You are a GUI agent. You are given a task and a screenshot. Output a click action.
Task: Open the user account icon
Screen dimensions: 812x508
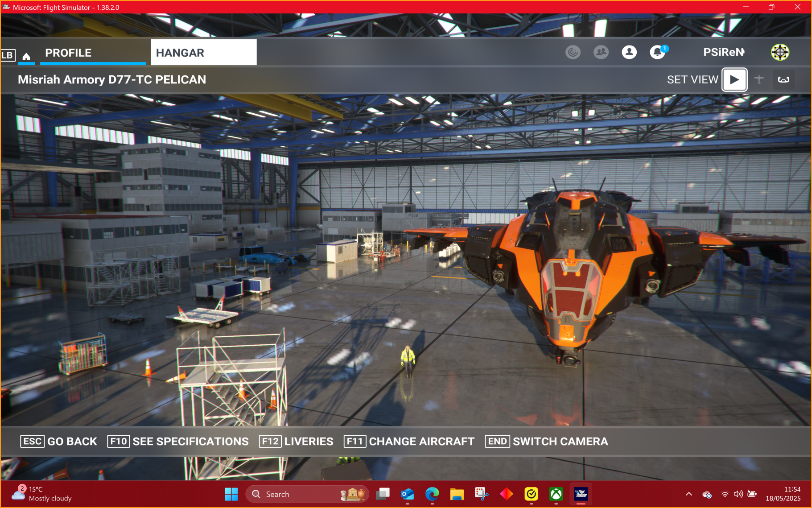[x=629, y=52]
